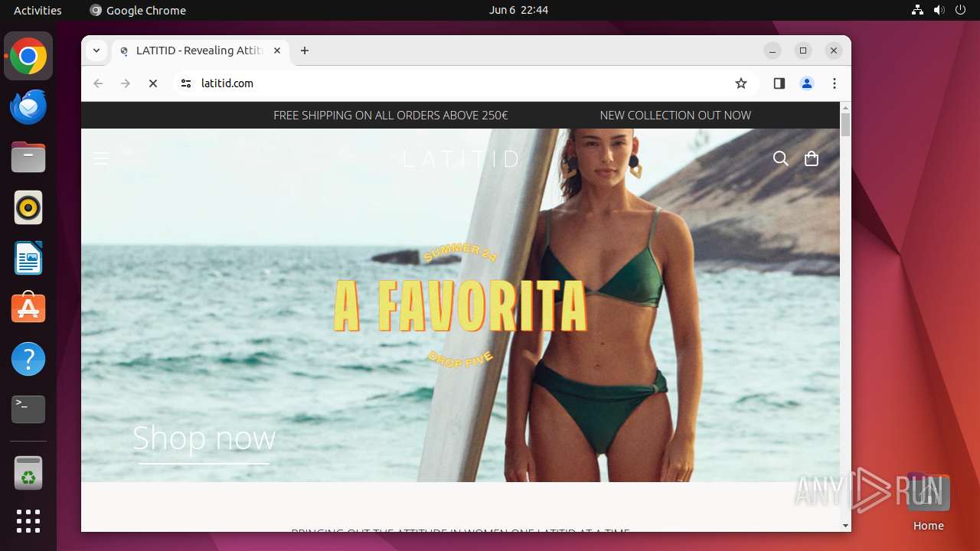Open the power icon in the system tray
Screen dimensions: 980x551
coord(960,10)
